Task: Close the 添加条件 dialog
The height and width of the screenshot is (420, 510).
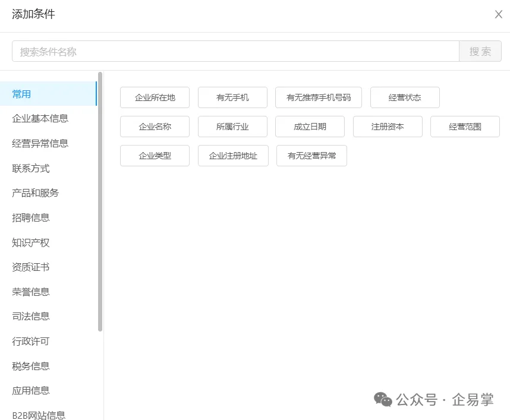Action: coord(498,14)
